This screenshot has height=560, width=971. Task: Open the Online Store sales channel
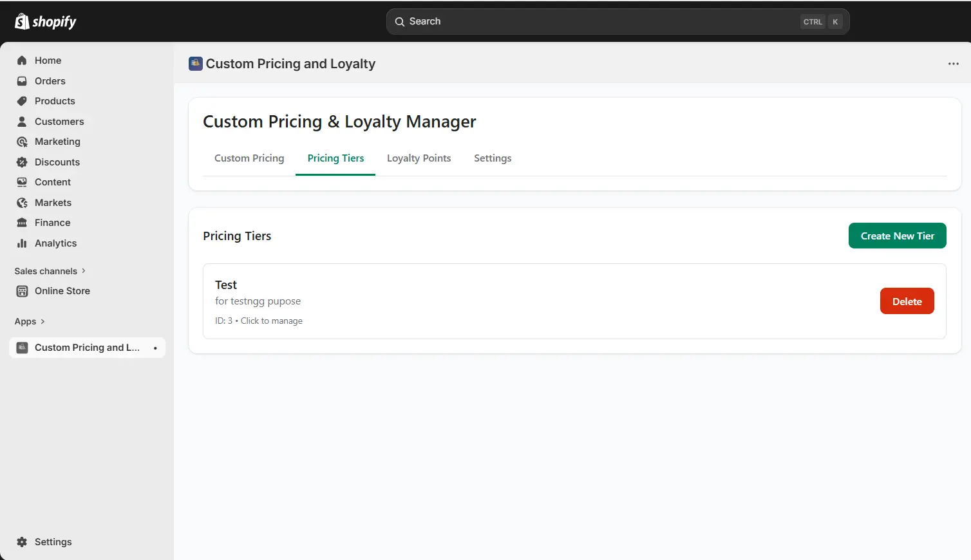click(62, 290)
